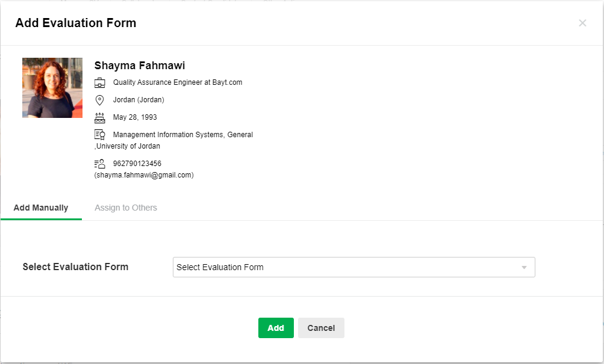Image resolution: width=604 pixels, height=364 pixels.
Task: Click the candidate's profile photo
Action: click(52, 88)
